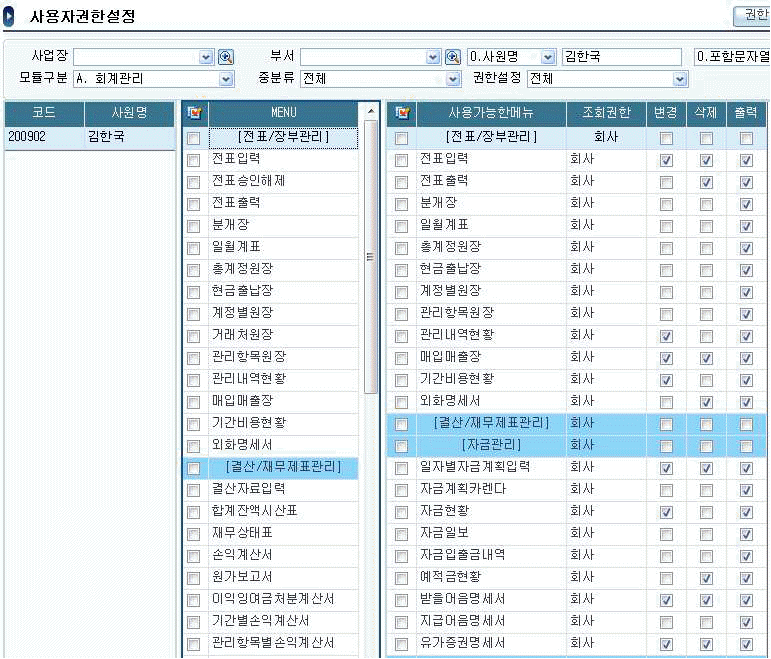Click the MENU list scrollbar up arrow
771x659 pixels.
[371, 112]
